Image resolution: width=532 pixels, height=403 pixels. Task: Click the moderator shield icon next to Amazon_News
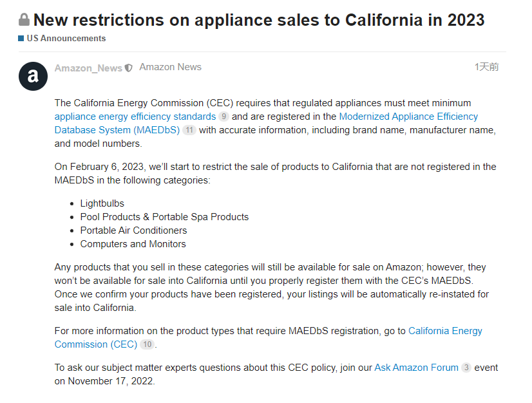129,68
